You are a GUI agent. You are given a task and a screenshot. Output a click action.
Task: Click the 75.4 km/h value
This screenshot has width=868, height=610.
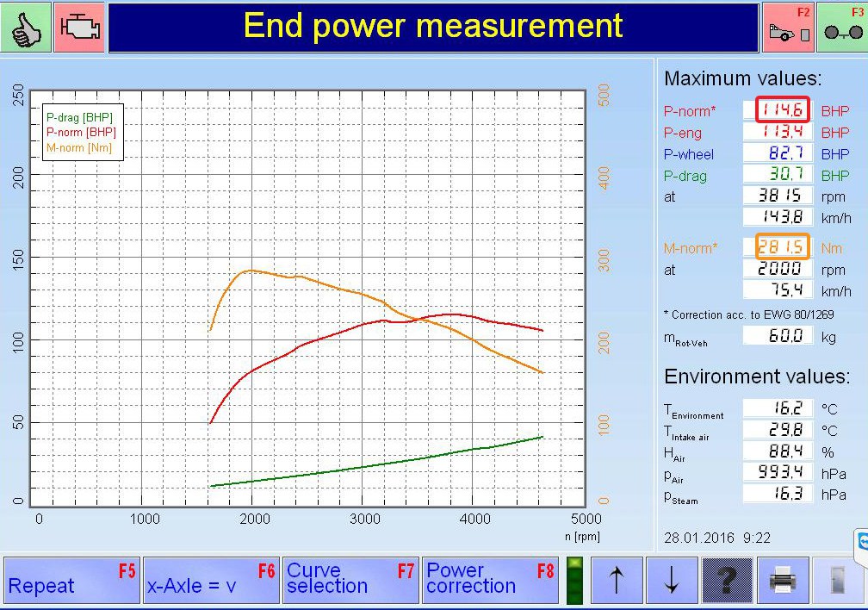point(778,289)
